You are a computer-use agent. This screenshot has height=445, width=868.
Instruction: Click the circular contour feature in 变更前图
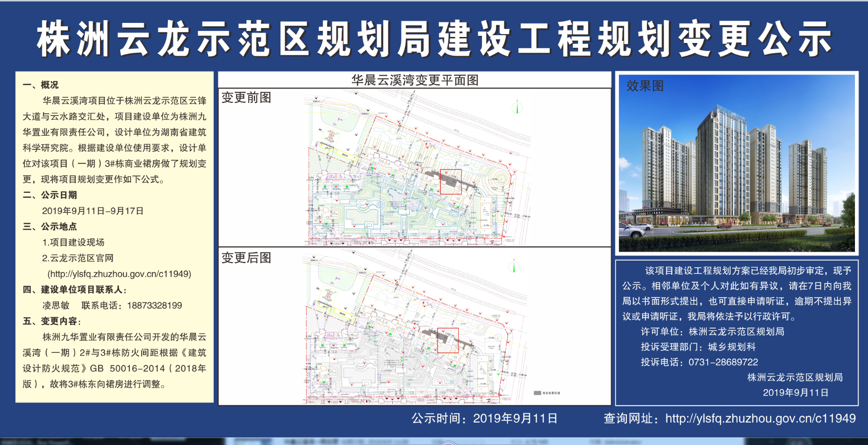click(x=501, y=179)
